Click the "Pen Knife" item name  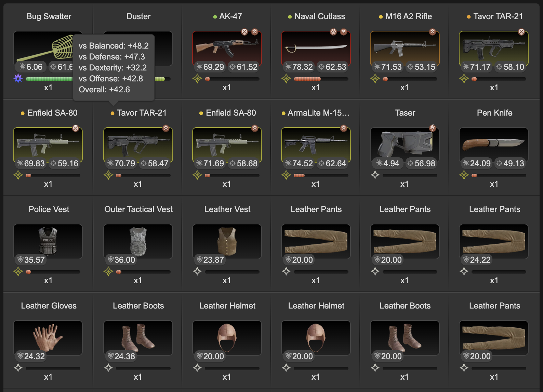pyautogui.click(x=495, y=113)
